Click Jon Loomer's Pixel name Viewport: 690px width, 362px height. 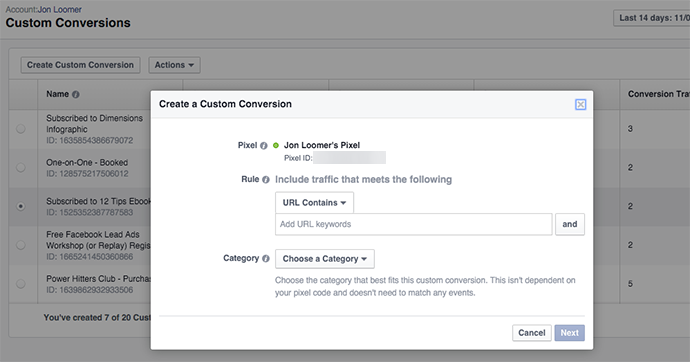(x=322, y=145)
